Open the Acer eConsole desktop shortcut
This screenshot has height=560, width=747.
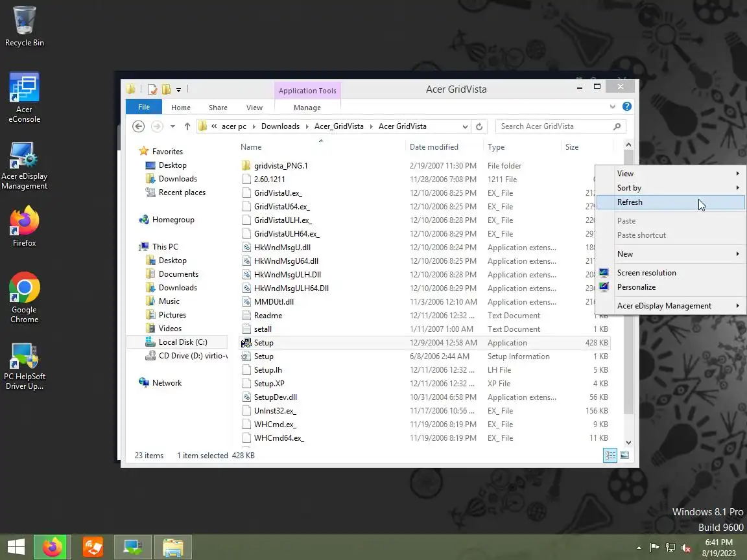pos(24,98)
